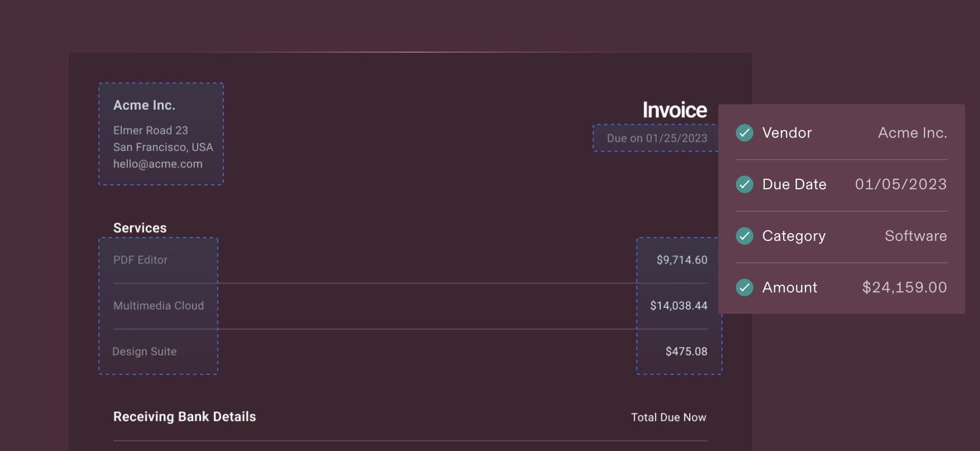Select the Software category value
This screenshot has height=451, width=980.
pos(915,236)
